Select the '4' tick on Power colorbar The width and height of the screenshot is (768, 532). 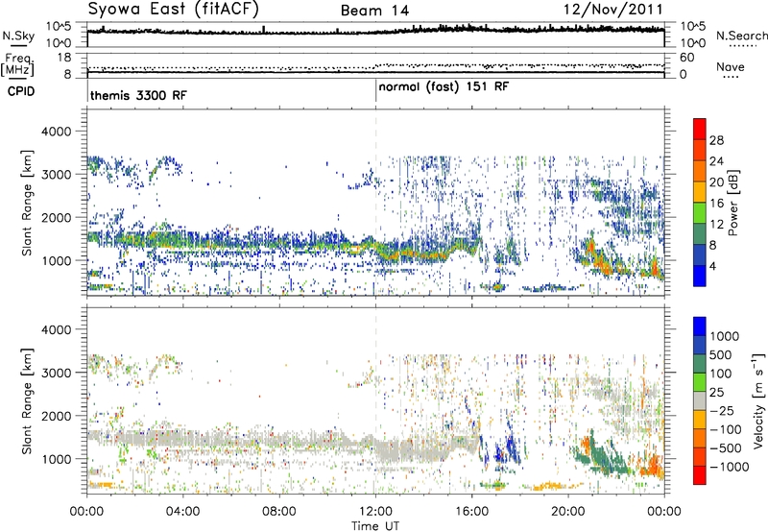713,267
